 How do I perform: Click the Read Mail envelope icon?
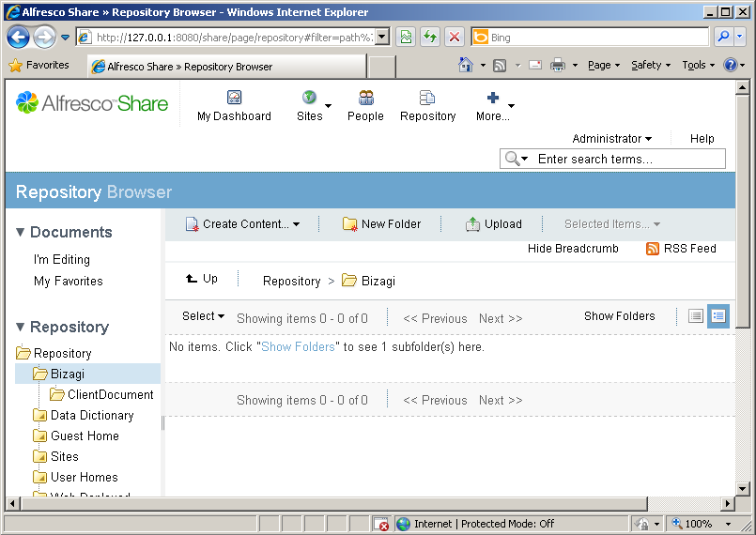535,65
